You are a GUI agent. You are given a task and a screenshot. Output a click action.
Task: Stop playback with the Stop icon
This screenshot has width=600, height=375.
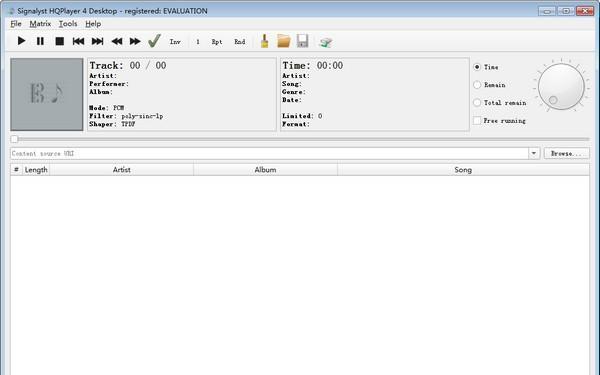point(59,41)
